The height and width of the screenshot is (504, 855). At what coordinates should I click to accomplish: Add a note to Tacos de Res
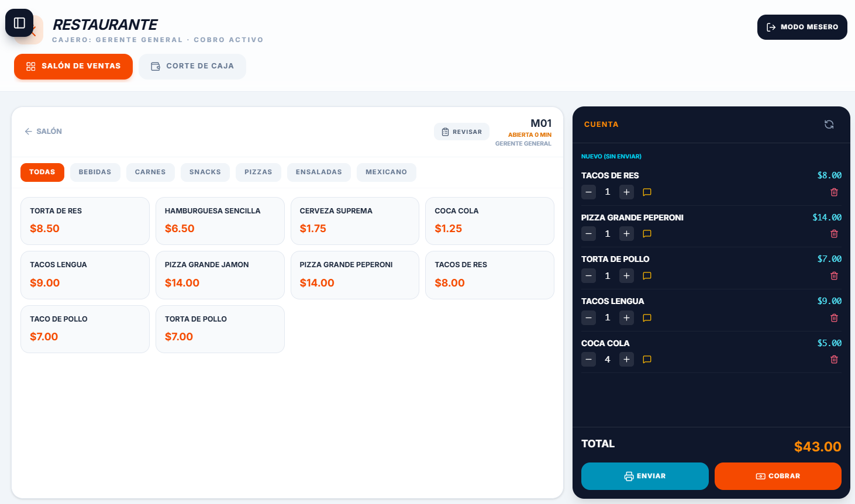point(647,192)
